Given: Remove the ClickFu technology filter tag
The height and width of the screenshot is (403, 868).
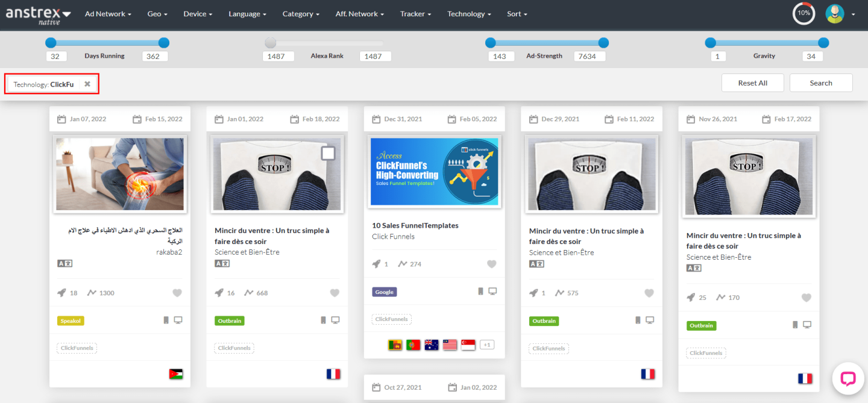Looking at the screenshot, I should click(x=87, y=84).
